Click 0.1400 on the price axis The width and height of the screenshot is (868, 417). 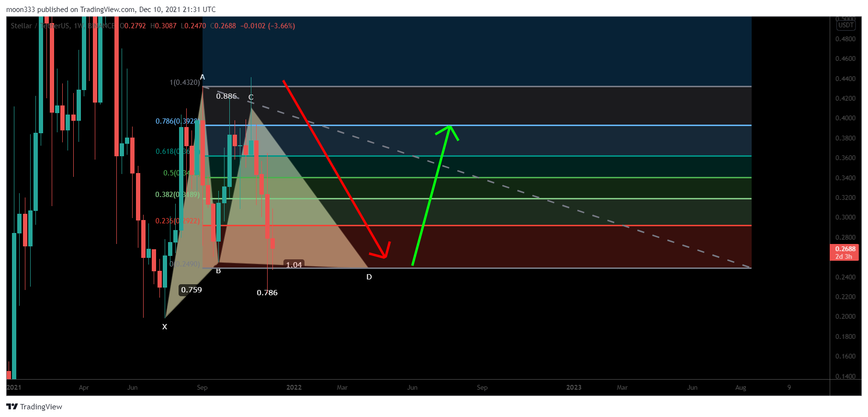[x=845, y=376]
